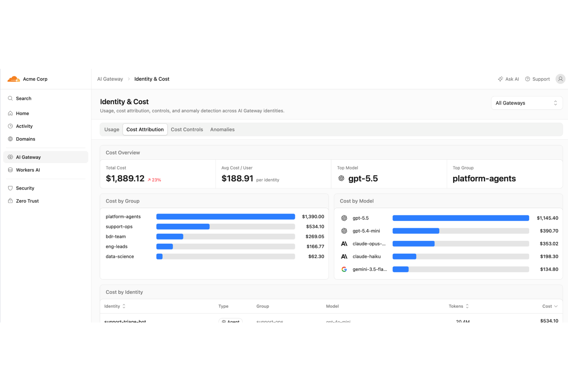
Task: Click the platform-agents cost bar
Action: [225, 216]
